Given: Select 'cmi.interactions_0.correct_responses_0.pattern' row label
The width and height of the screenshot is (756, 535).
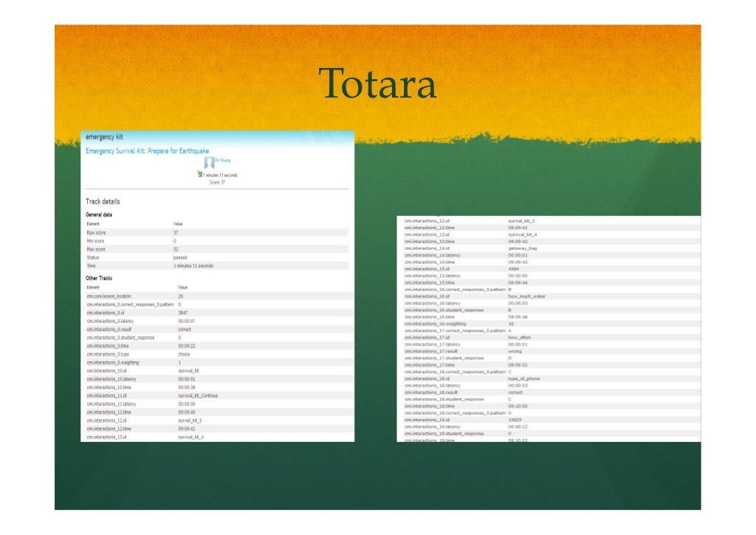Looking at the screenshot, I should tap(130, 304).
